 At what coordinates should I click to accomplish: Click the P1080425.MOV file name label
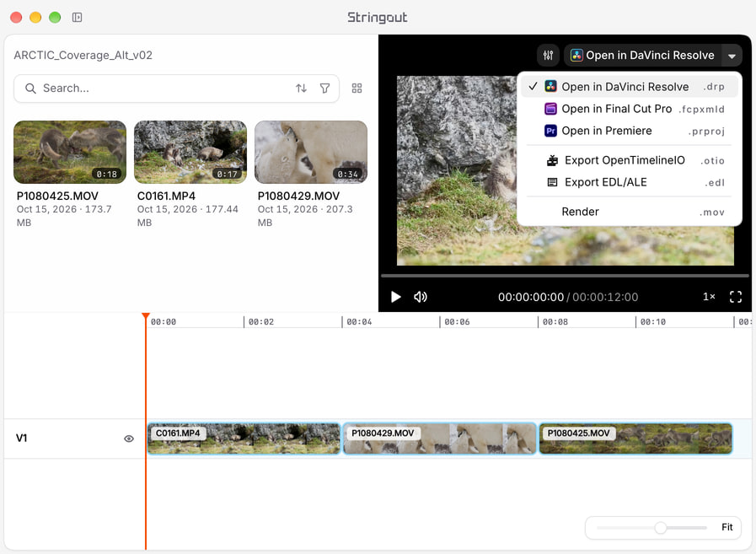tap(57, 196)
